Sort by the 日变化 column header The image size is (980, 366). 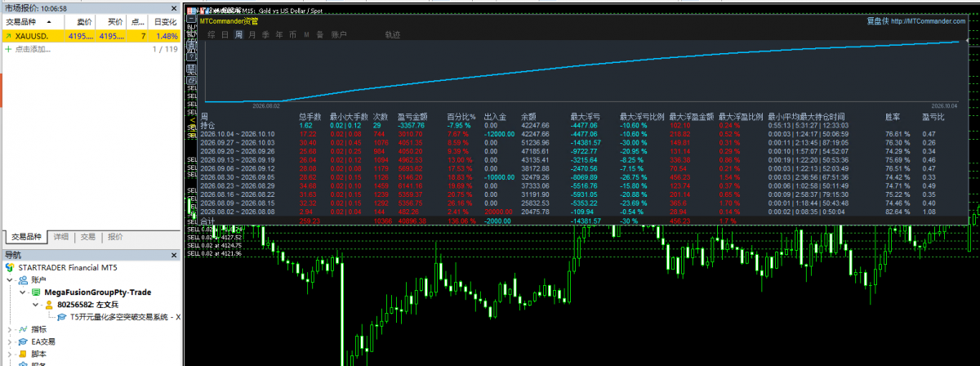point(164,22)
